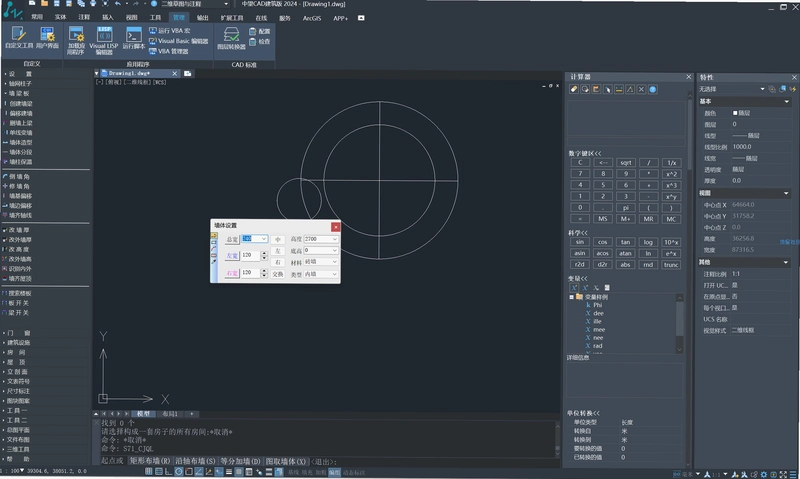Toggle the 右 alignment button in 墙体设置

pos(278,262)
